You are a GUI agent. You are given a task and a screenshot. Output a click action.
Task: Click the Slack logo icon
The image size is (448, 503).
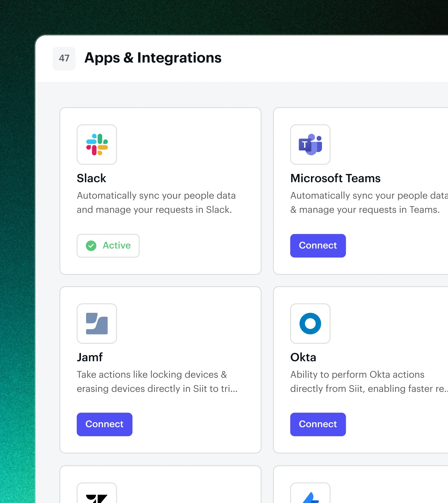click(97, 145)
